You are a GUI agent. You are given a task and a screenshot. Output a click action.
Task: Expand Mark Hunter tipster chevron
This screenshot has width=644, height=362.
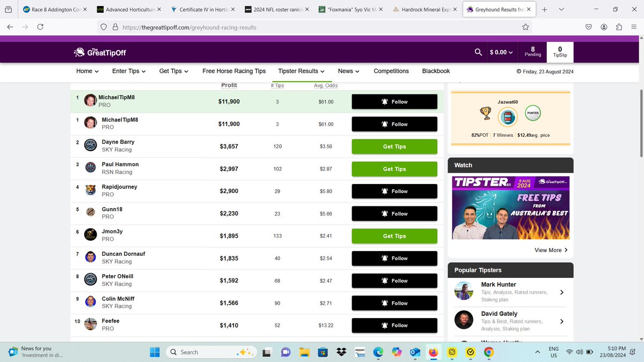click(x=561, y=292)
